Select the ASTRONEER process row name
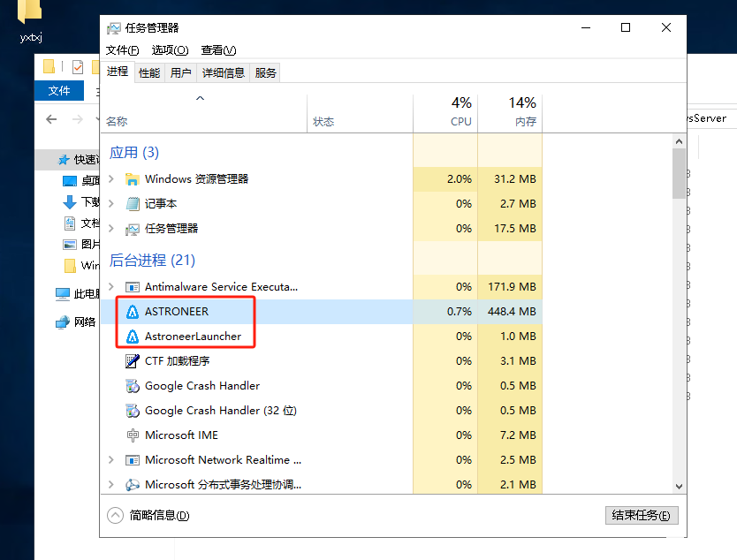The image size is (737, 560). (177, 312)
